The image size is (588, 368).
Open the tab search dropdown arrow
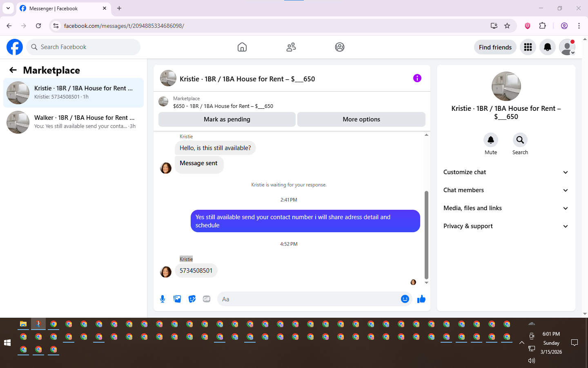click(8, 8)
